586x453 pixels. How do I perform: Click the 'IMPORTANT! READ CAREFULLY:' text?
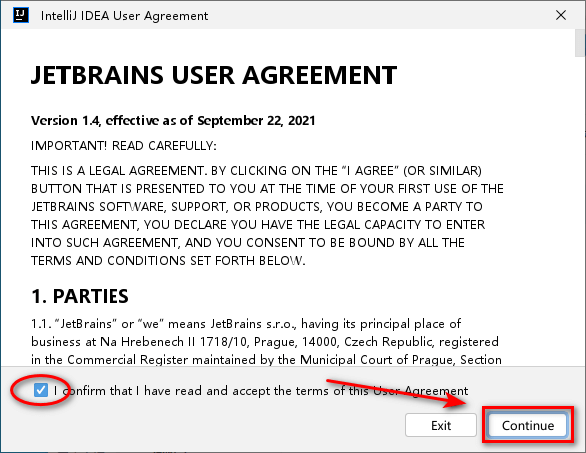(x=124, y=145)
